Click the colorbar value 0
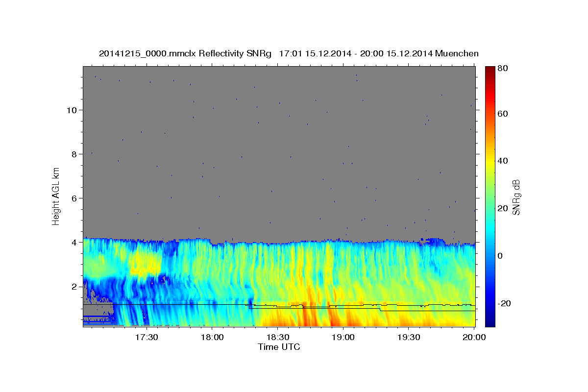 click(501, 256)
